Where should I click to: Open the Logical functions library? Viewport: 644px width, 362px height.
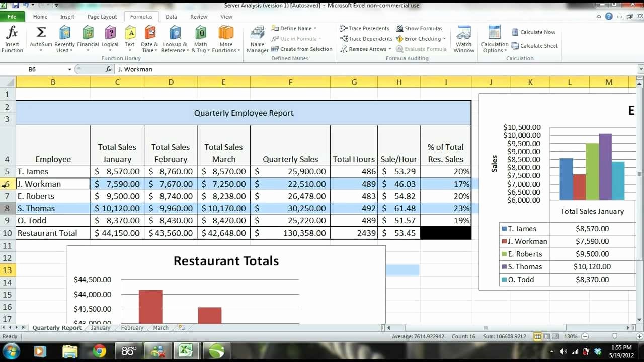[110, 39]
